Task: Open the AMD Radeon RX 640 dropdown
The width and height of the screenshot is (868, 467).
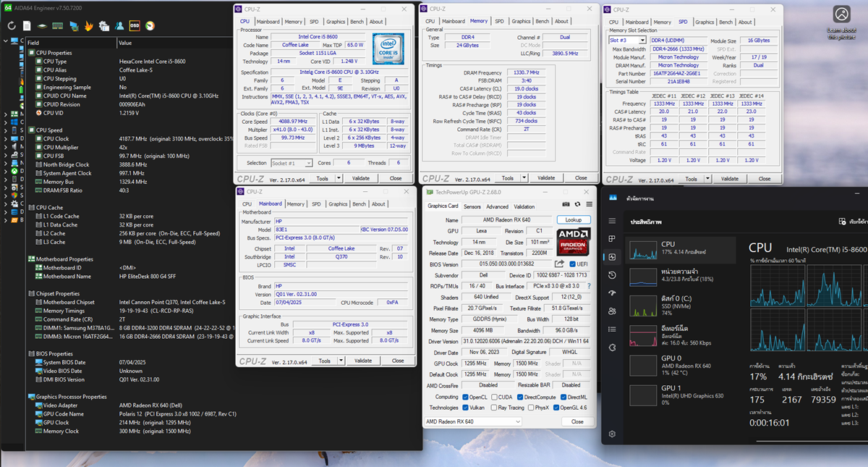Action: coord(473,421)
